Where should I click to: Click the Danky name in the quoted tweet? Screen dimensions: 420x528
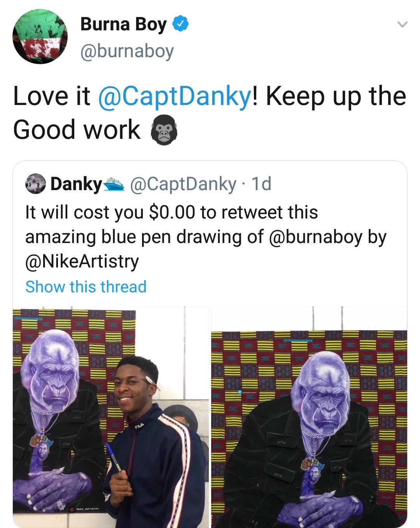pyautogui.click(x=76, y=184)
